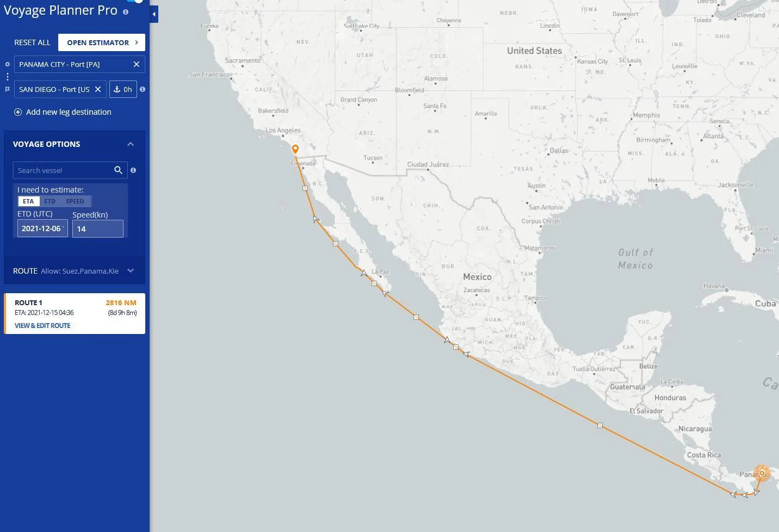Remove the SAN DIEGO port entry
779x532 pixels.
point(98,89)
